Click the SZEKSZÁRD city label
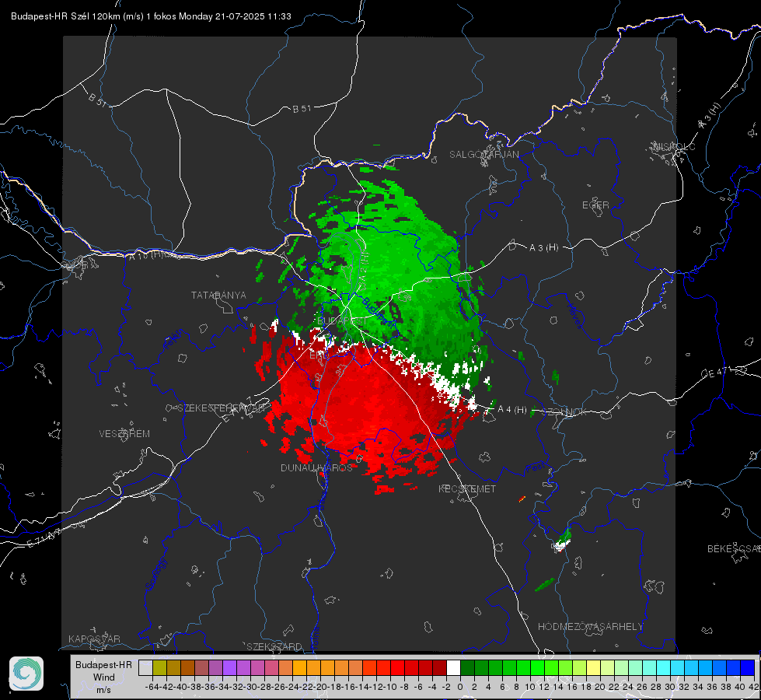The height and width of the screenshot is (700, 761). pos(274,646)
